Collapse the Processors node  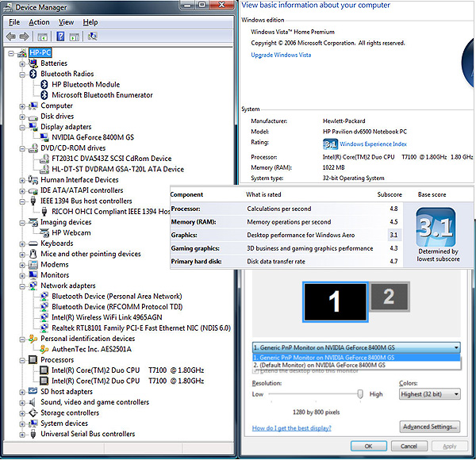tap(22, 361)
